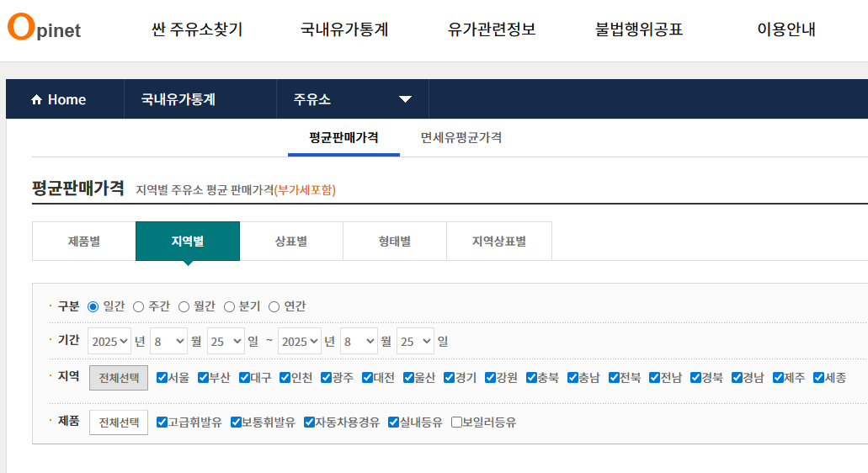The height and width of the screenshot is (473, 868).
Task: Open the 이용안내 menu
Action: 786,29
